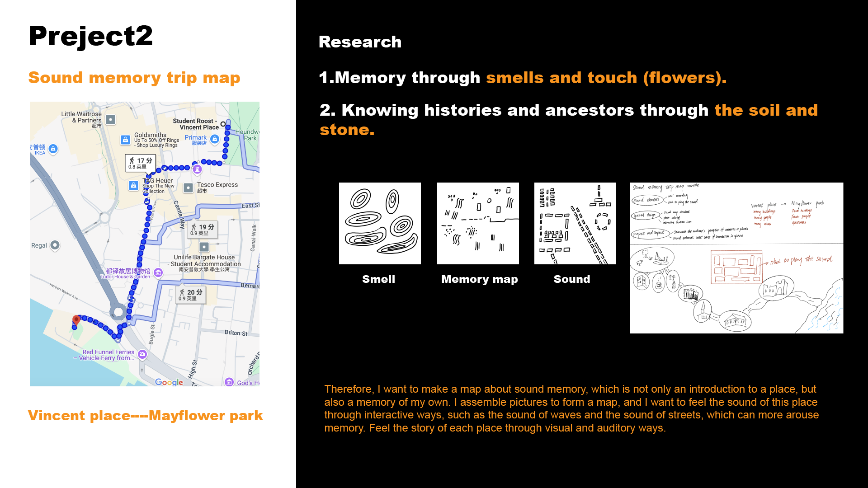Open the Memory map pattern thumbnail

(x=478, y=223)
